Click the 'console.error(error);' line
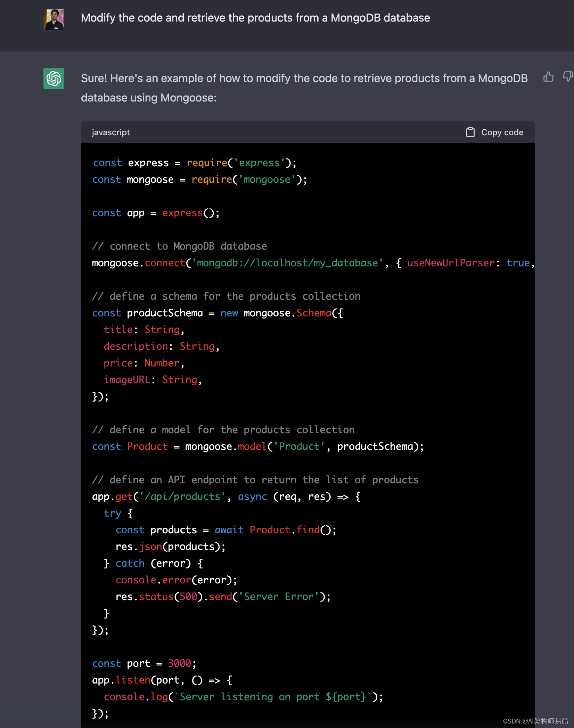This screenshot has width=574, height=728. pyautogui.click(x=177, y=580)
